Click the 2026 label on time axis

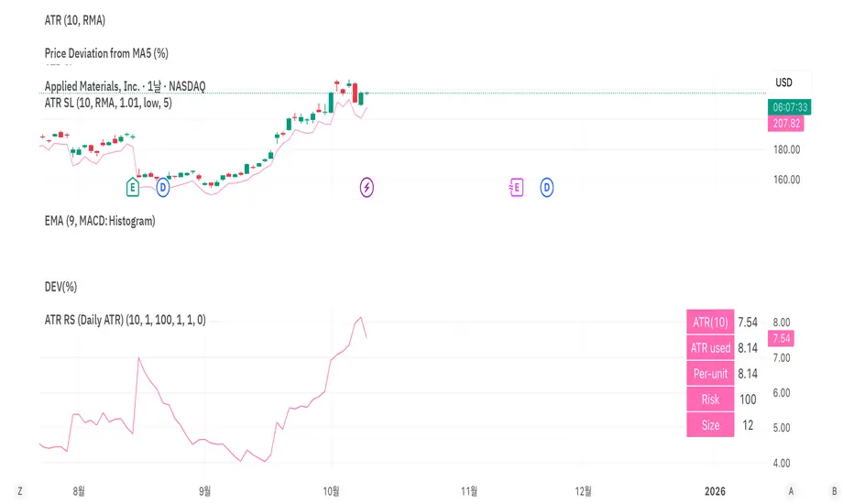click(715, 490)
